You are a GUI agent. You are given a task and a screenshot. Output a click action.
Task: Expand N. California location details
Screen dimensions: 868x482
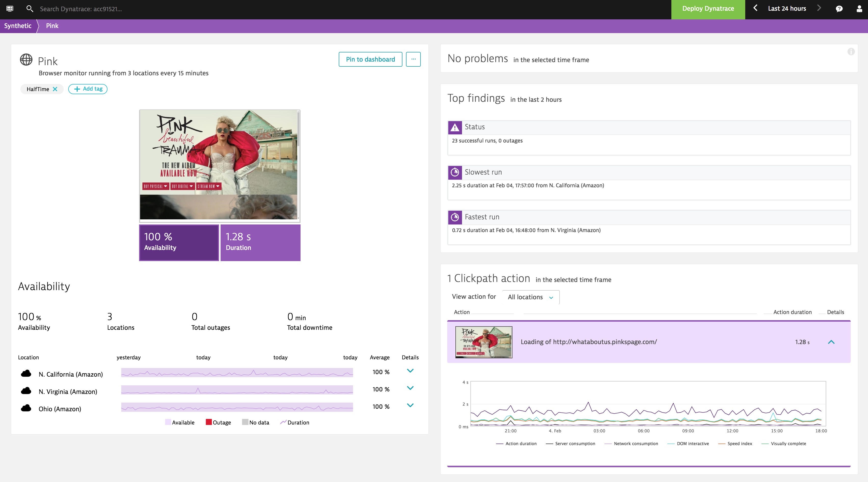click(410, 371)
